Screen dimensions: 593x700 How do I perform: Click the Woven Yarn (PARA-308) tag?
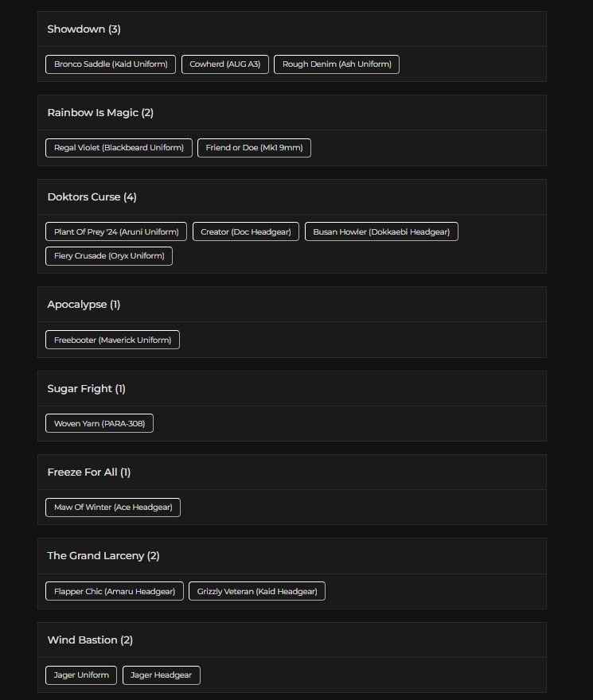click(99, 423)
